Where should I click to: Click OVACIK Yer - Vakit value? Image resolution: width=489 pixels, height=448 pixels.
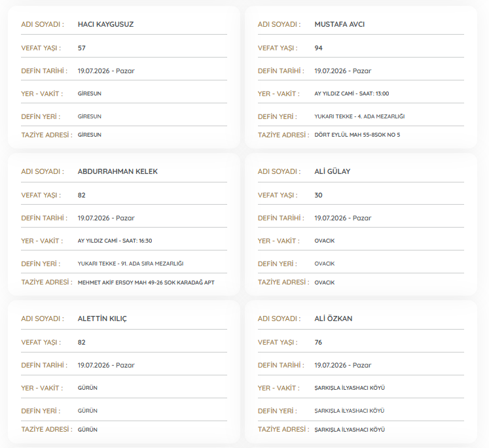point(324,241)
